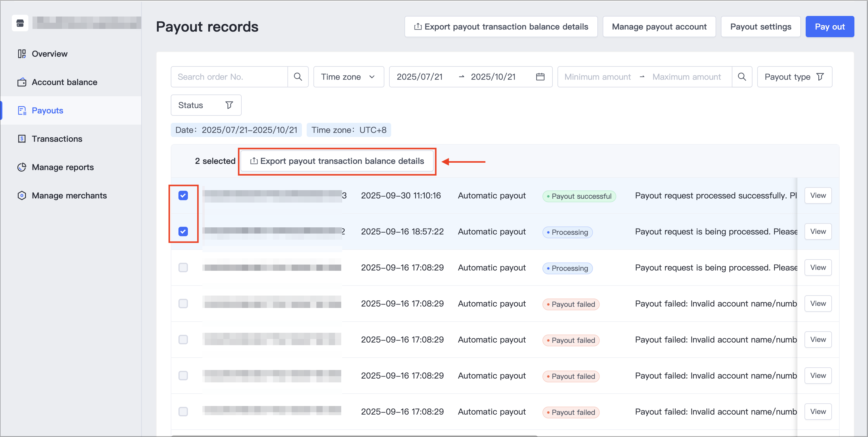
Task: Click the Time zone chevron arrow
Action: coord(372,77)
